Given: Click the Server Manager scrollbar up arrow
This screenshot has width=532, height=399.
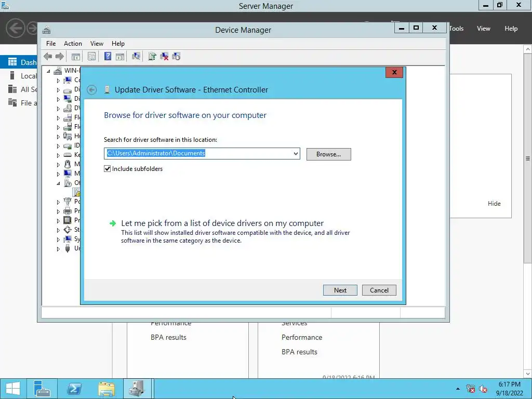Looking at the screenshot, I should pos(528,49).
